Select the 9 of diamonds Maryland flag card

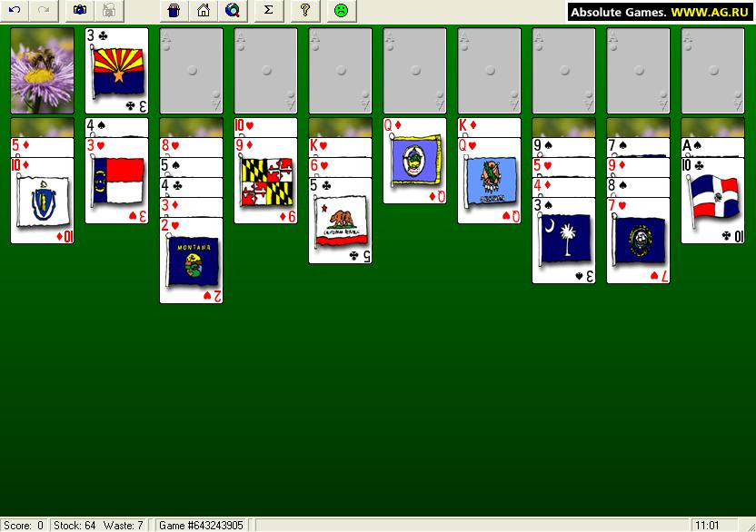tap(265, 181)
